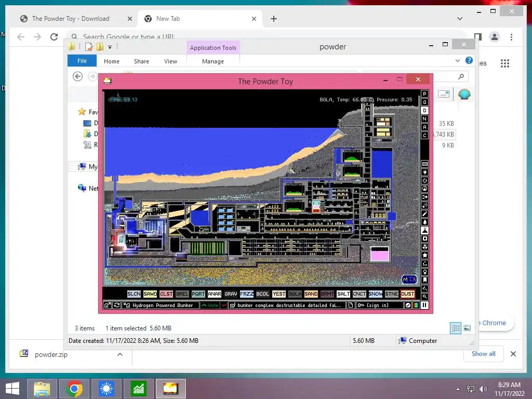
Task: Open the Sensors gauge category
Action: click(x=424, y=189)
